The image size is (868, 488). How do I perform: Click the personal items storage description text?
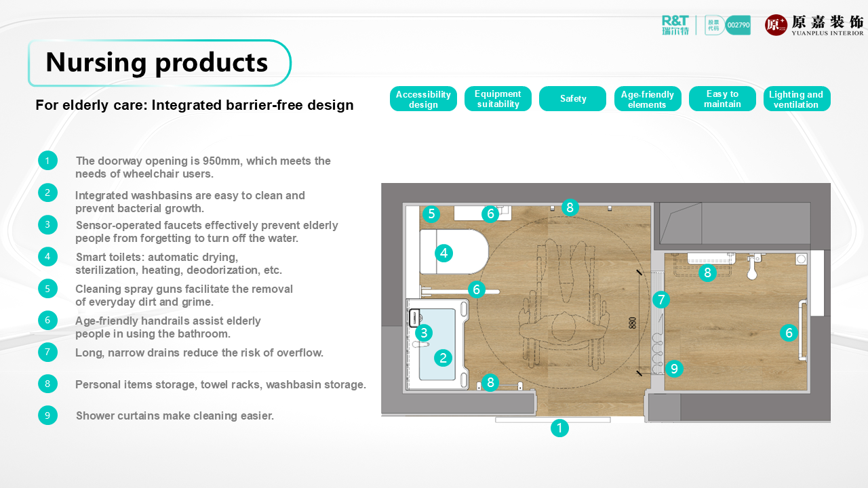tap(220, 384)
